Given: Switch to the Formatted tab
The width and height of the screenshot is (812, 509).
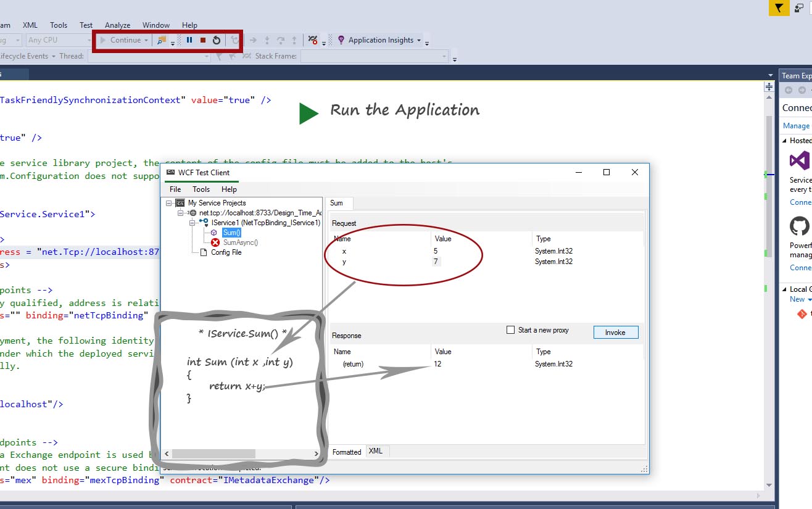Looking at the screenshot, I should (347, 452).
